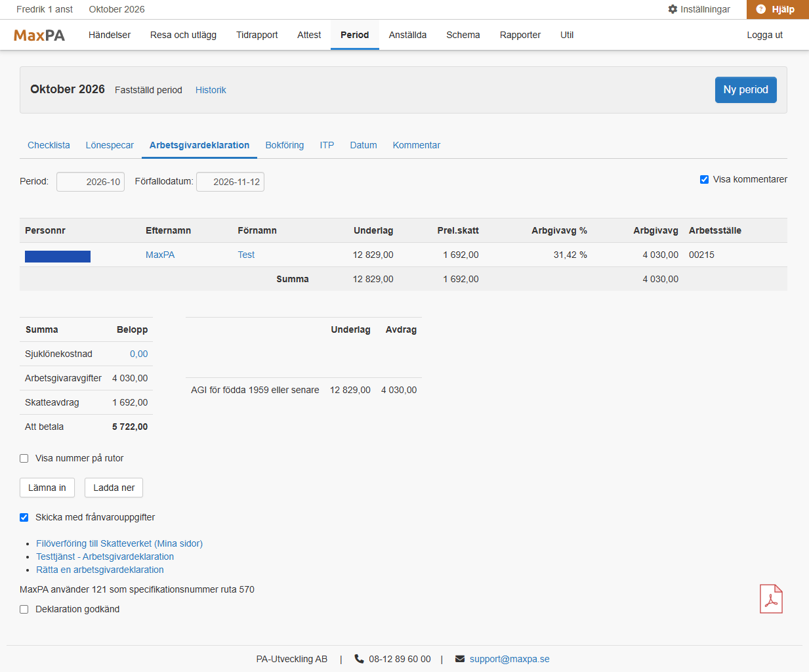This screenshot has height=672, width=809.
Task: Click the Inställningar gear icon
Action: pyautogui.click(x=673, y=9)
